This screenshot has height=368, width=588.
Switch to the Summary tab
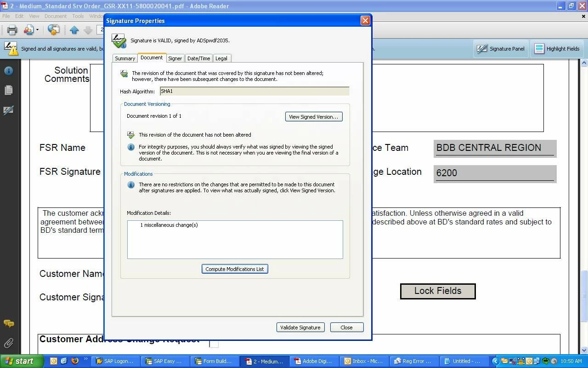(125, 58)
